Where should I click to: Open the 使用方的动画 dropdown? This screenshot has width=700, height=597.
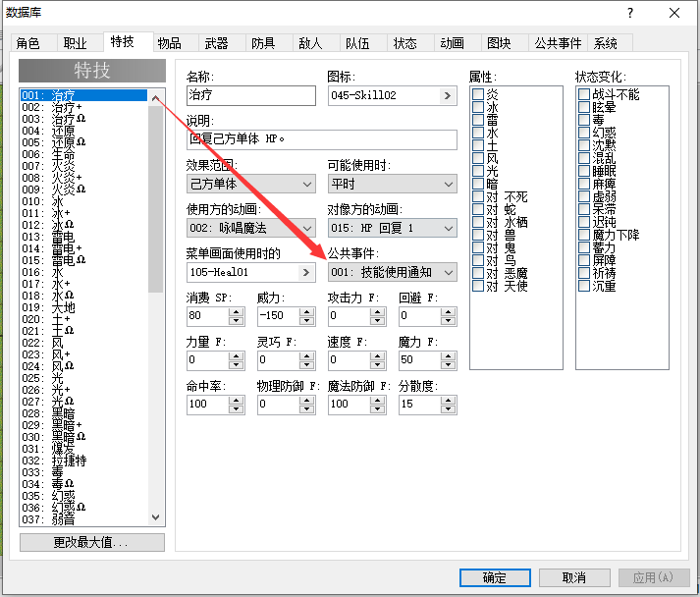251,228
